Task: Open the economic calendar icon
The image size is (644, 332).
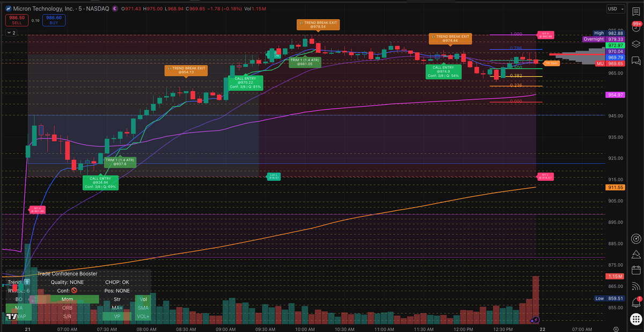Action: (x=636, y=270)
